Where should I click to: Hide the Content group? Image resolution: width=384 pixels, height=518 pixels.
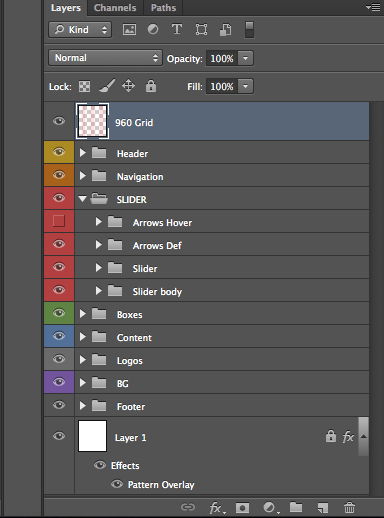click(59, 336)
